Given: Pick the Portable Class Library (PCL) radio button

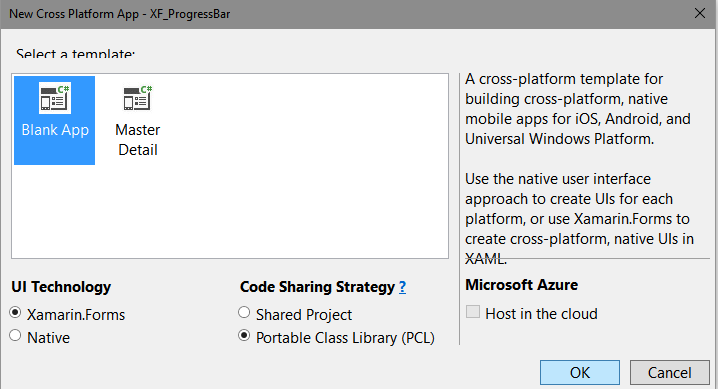Looking at the screenshot, I should pos(244,336).
